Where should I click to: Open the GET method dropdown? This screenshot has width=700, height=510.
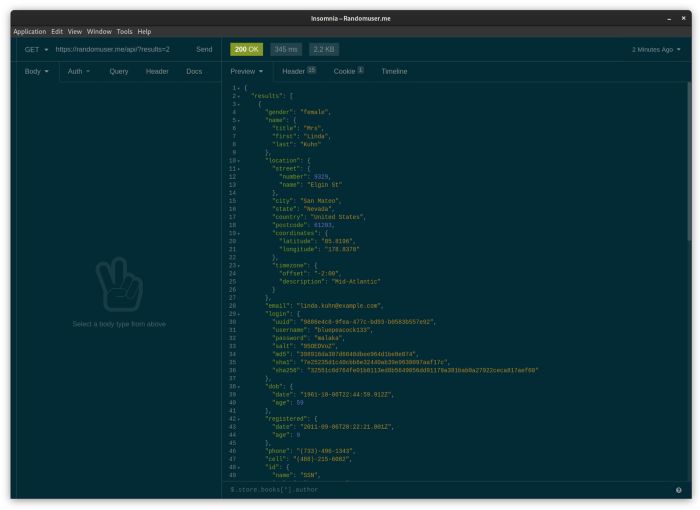[36, 50]
